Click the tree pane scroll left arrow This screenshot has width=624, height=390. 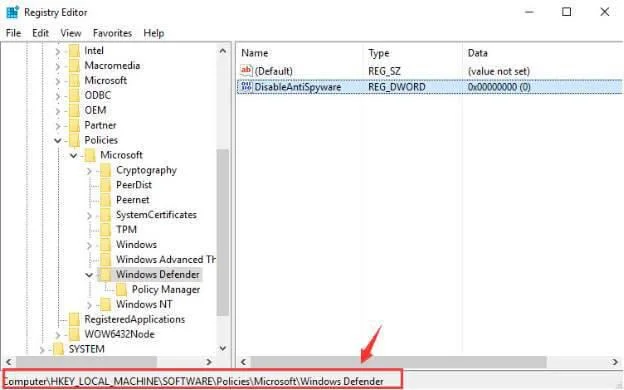(8, 362)
